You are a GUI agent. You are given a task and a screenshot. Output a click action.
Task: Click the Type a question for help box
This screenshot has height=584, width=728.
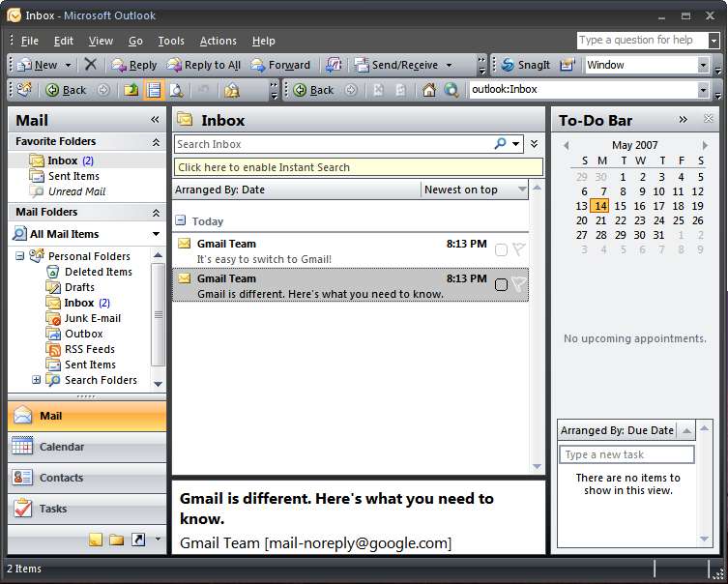point(643,41)
